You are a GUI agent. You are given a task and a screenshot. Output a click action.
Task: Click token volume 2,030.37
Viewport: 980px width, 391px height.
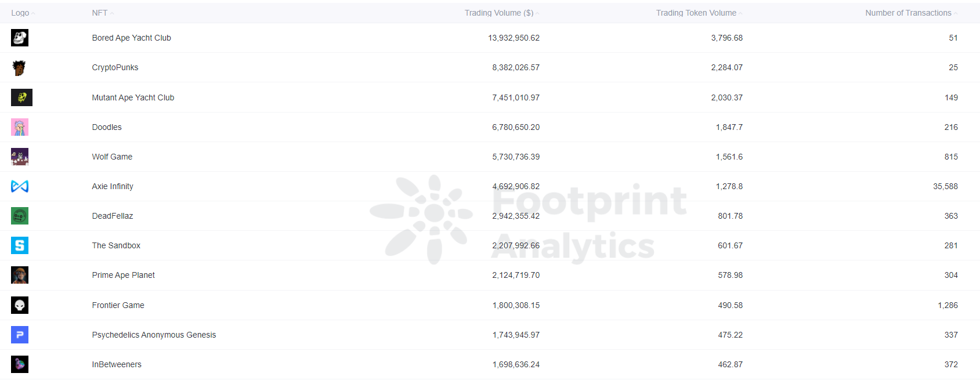point(727,97)
